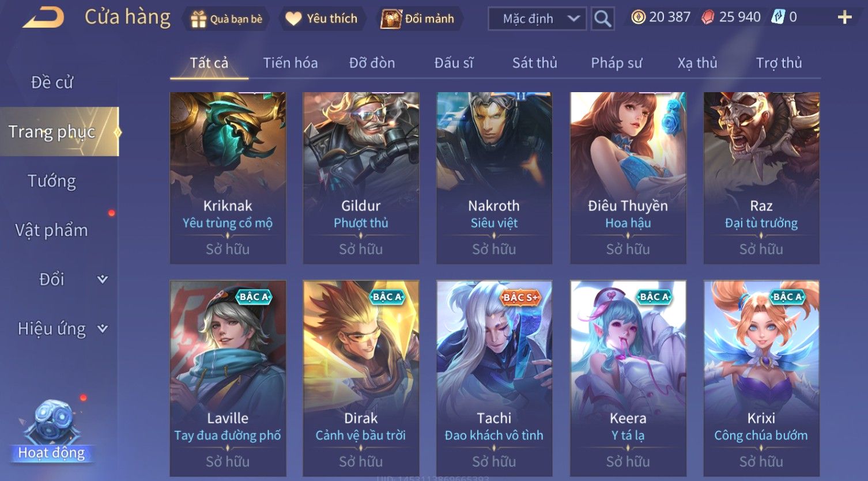Select the Tachi Đao khách vô tình skin
This screenshot has height=481, width=868.
pyautogui.click(x=494, y=378)
